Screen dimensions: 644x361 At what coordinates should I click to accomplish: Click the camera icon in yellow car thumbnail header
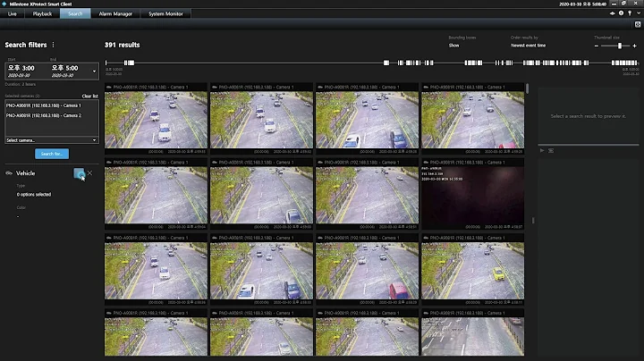pos(426,238)
